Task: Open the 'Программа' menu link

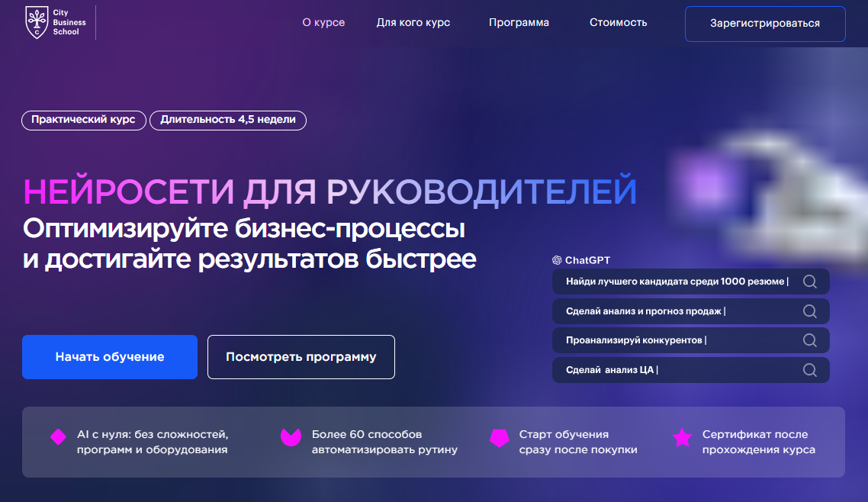Action: pyautogui.click(x=519, y=23)
